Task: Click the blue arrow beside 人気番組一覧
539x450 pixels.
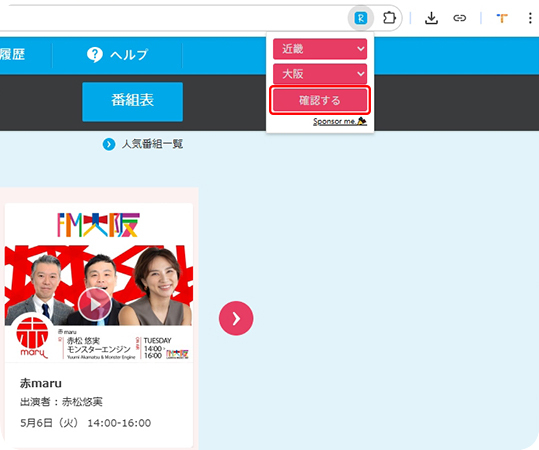Action: coord(109,144)
